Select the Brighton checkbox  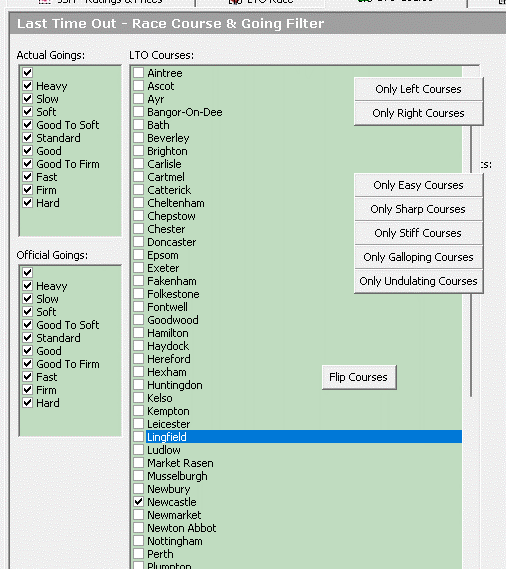[x=138, y=151]
